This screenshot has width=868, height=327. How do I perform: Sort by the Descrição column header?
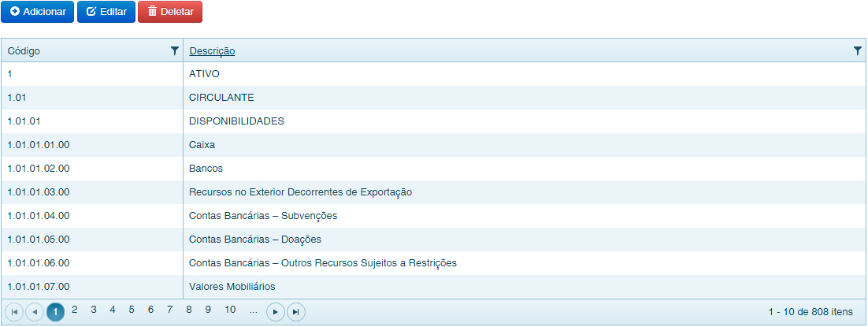click(212, 51)
